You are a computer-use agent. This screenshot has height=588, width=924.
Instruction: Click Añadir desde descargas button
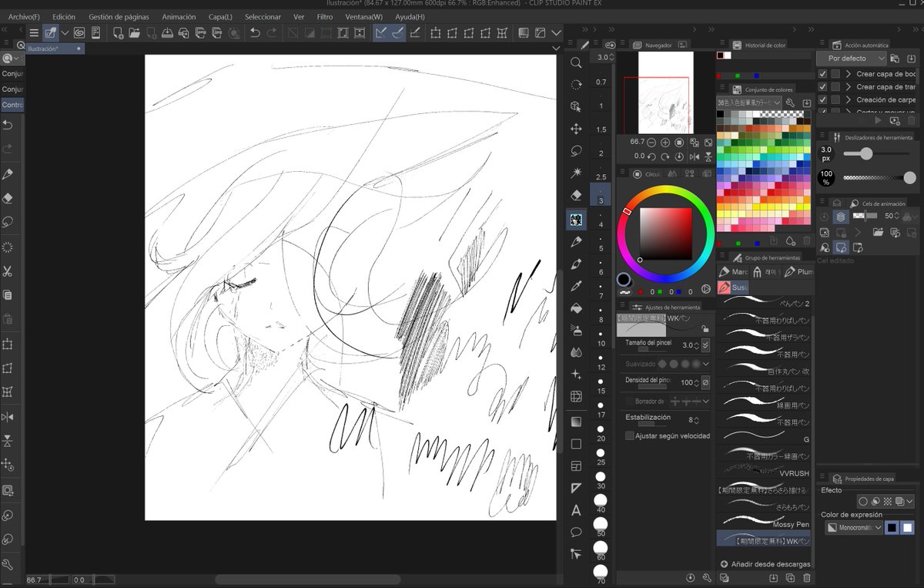click(765, 564)
